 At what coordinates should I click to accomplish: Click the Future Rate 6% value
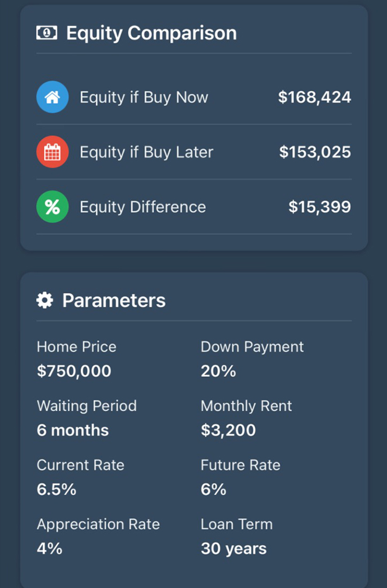point(214,489)
